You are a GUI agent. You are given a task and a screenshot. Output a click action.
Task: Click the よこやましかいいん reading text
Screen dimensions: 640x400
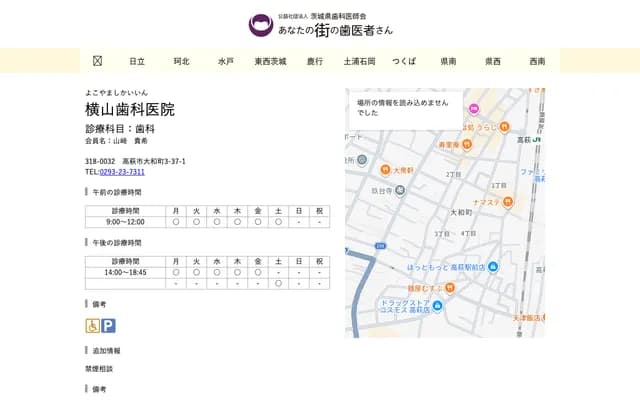point(116,93)
